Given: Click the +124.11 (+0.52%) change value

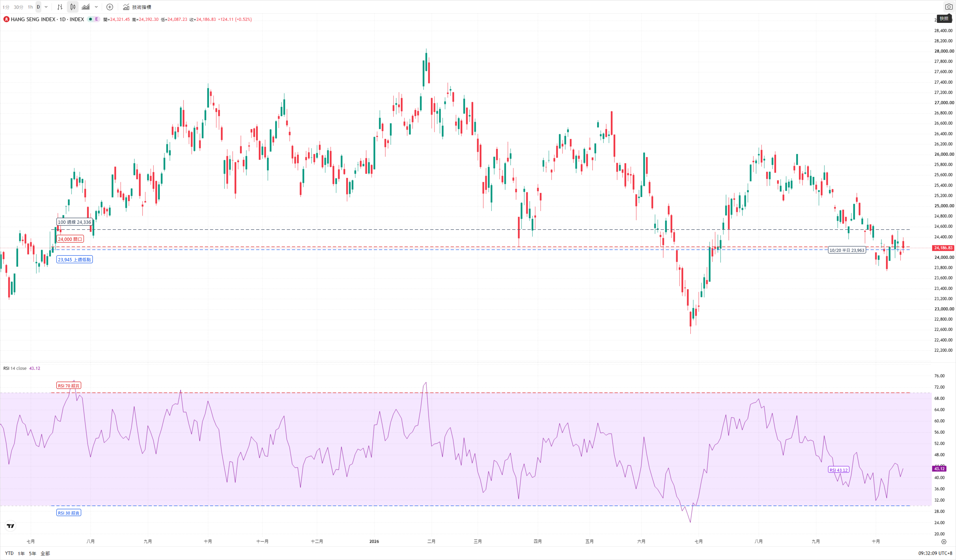Looking at the screenshot, I should [x=235, y=19].
